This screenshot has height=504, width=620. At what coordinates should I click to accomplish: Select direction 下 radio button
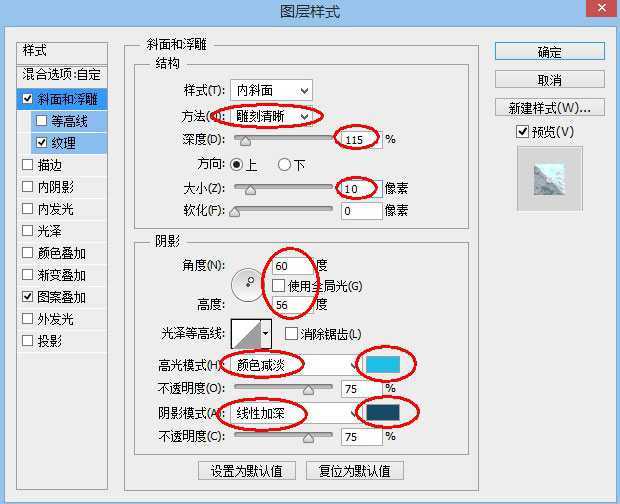tap(284, 164)
